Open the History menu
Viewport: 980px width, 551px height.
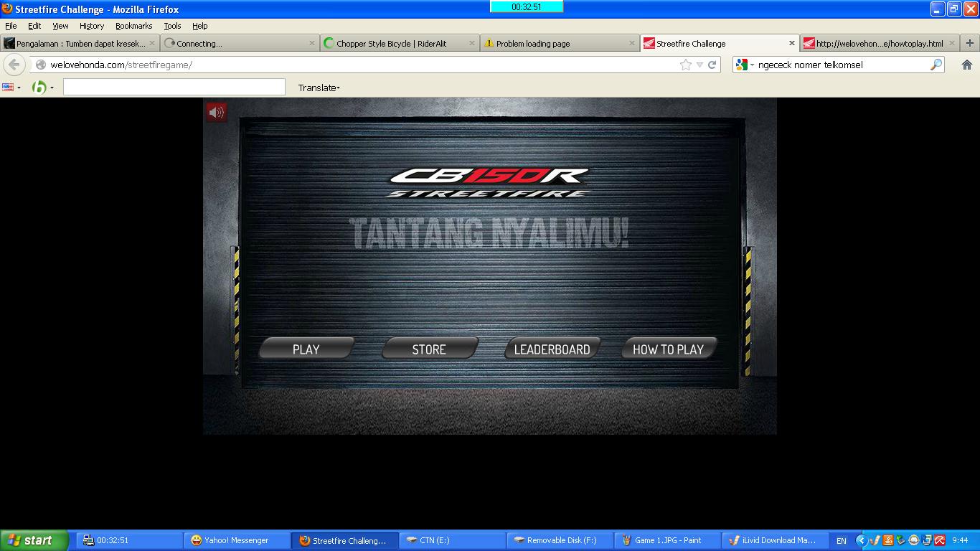[91, 26]
